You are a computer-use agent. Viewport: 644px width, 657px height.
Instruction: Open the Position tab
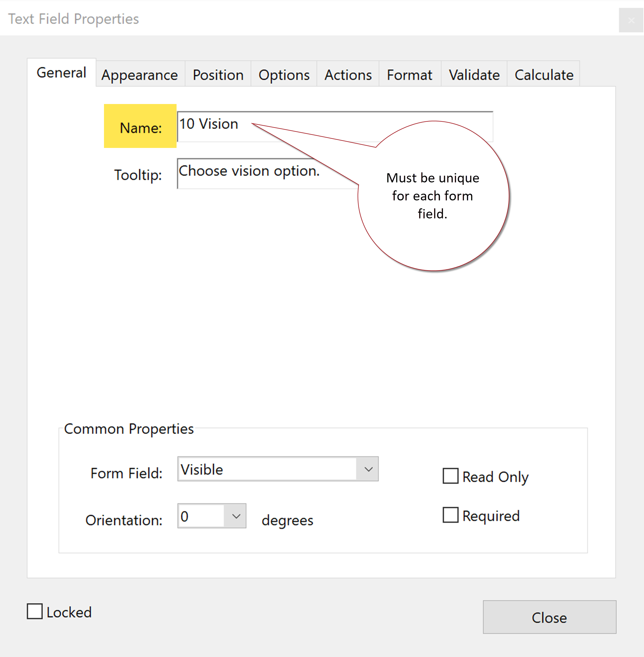pos(217,74)
